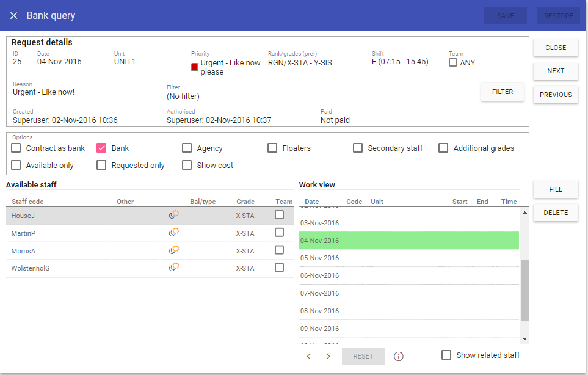This screenshot has width=588, height=375.
Task: Click the shift icon in MorrisA row
Action: coord(174,250)
